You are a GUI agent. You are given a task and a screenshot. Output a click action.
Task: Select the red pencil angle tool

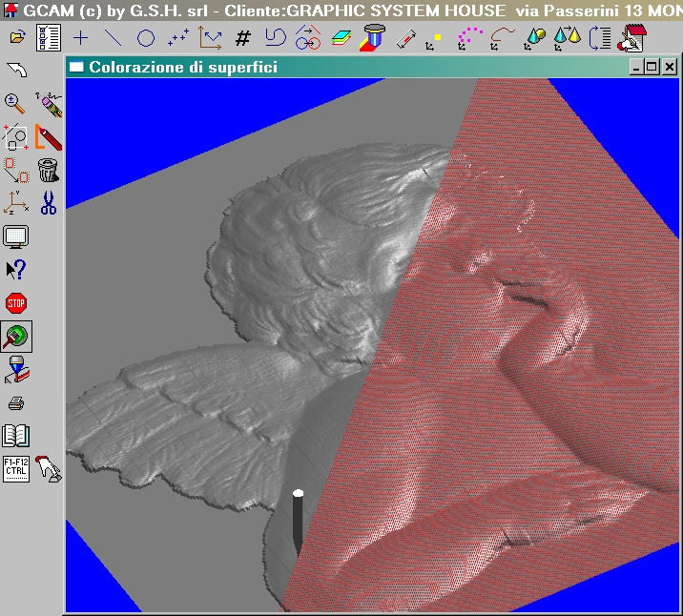coord(48,137)
